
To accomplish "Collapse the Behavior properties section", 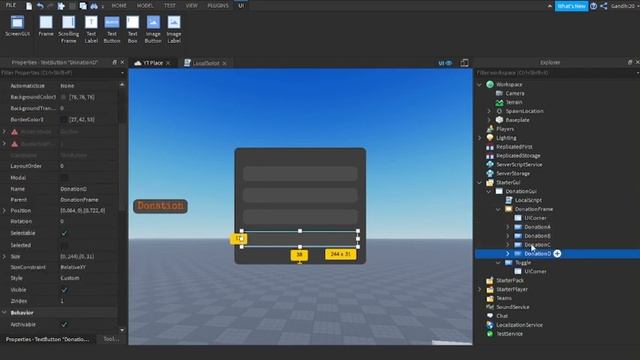I will 4,313.
